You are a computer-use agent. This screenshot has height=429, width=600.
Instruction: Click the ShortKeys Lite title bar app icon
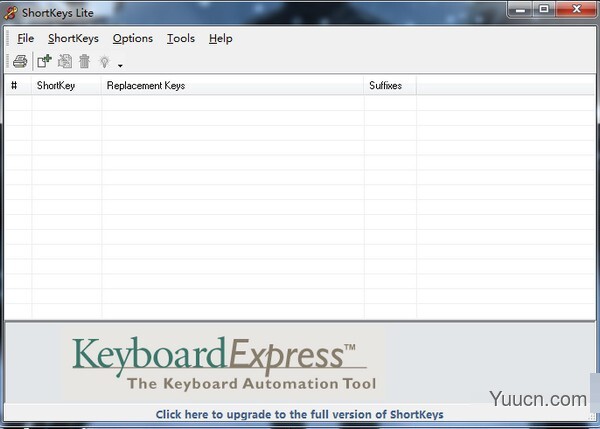[x=11, y=12]
